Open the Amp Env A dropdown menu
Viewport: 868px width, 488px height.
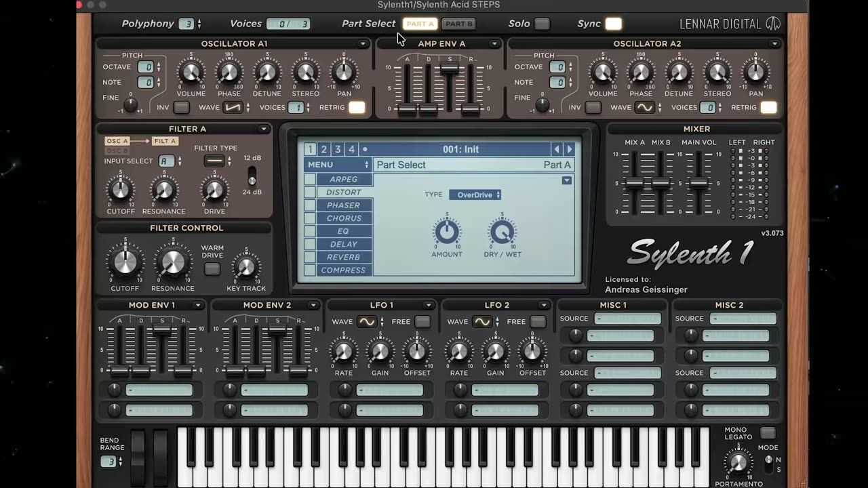click(494, 44)
